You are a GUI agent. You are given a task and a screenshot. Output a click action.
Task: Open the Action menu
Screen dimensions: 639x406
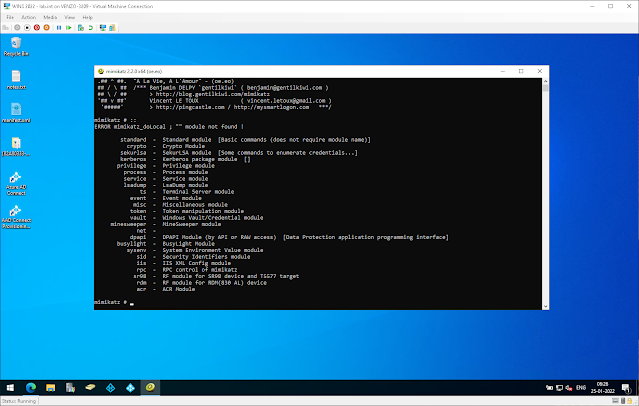[x=29, y=17]
